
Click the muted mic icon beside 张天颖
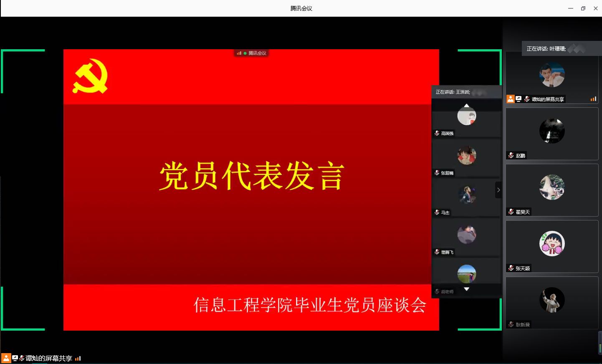click(511, 268)
